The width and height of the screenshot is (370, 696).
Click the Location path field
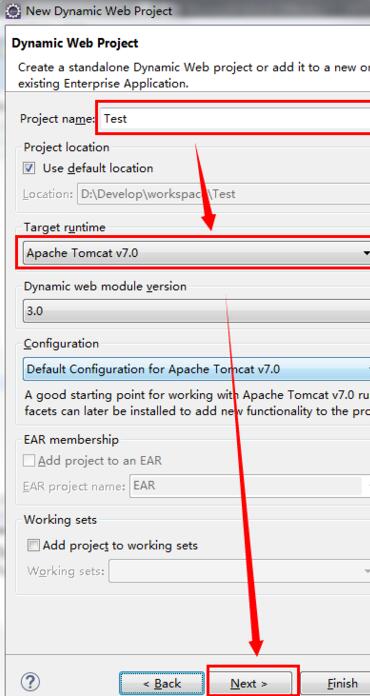[224, 194]
